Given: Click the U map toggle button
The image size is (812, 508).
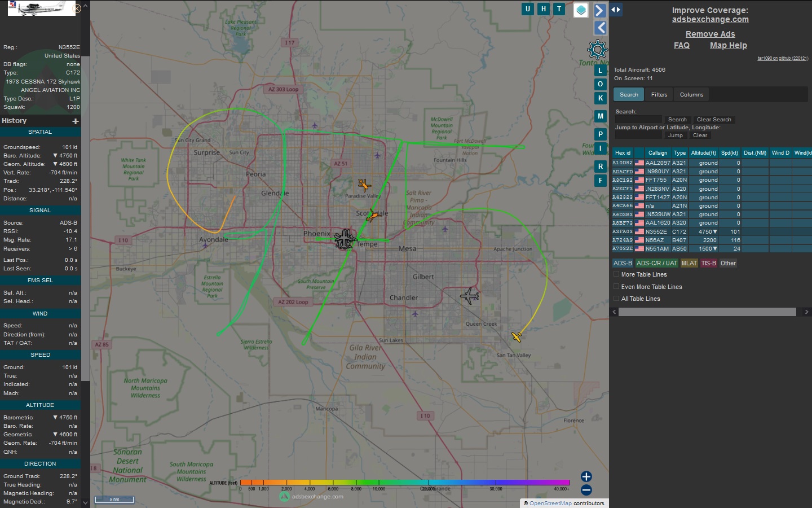Looking at the screenshot, I should coord(528,9).
